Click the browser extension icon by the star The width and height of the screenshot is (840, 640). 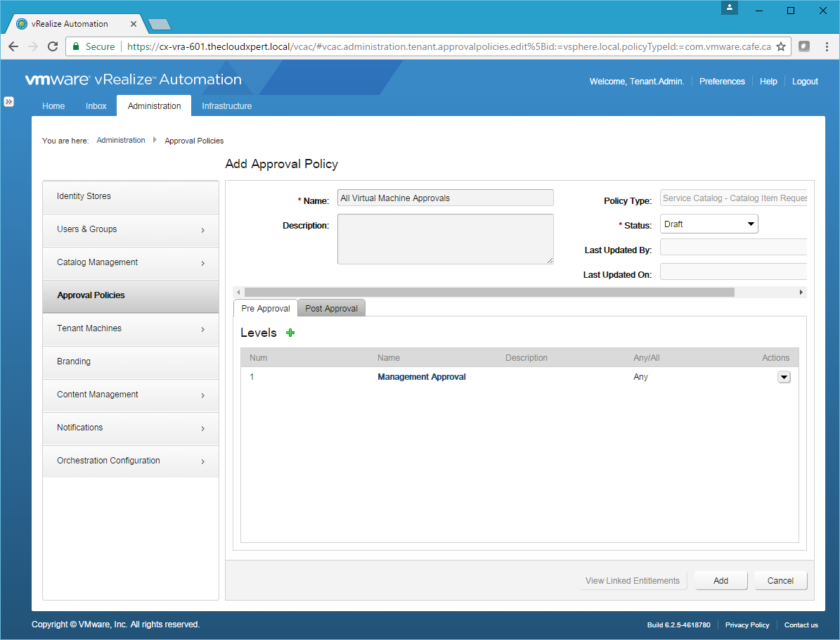[804, 46]
